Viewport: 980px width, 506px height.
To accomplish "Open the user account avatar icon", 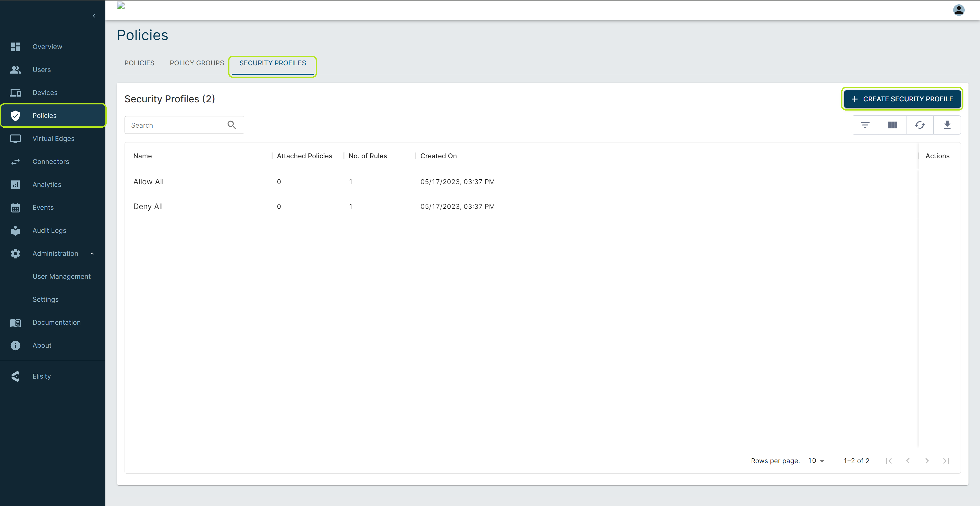I will [x=958, y=10].
